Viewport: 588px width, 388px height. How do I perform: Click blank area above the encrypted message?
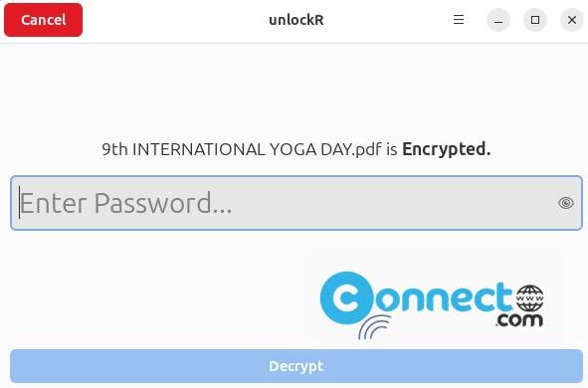(296, 90)
